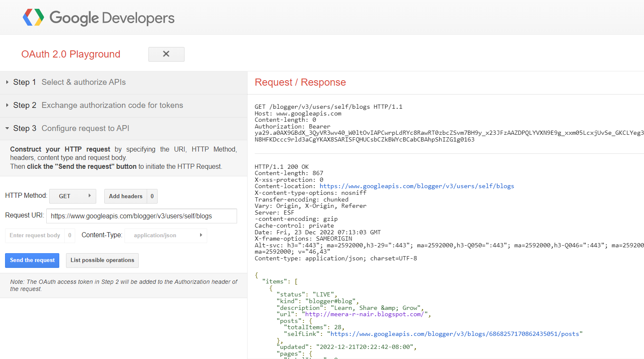Click the "GET /blogger/v3/users/self/blogs HTTP/1.1" line
Viewport: 644px width, 359px height.
coord(328,107)
